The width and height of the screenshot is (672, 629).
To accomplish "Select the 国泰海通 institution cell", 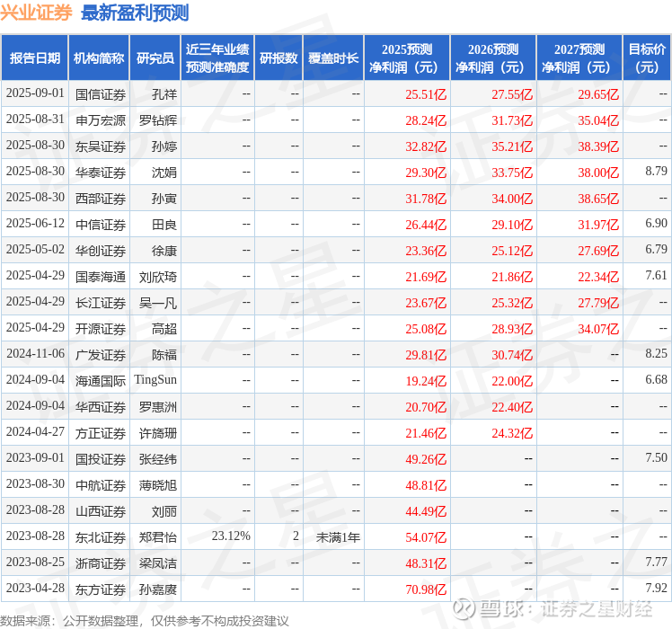I will pyautogui.click(x=101, y=277).
